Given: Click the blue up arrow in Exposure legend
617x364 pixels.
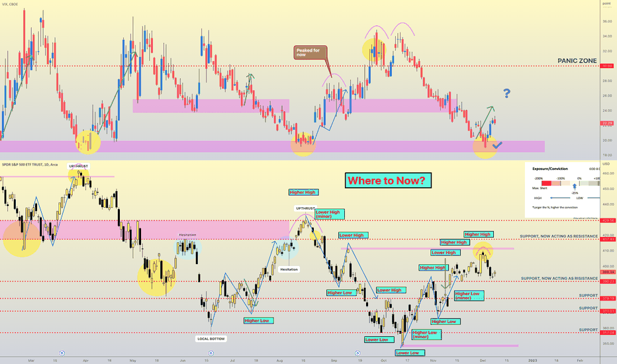Looking at the screenshot, I should click(575, 187).
